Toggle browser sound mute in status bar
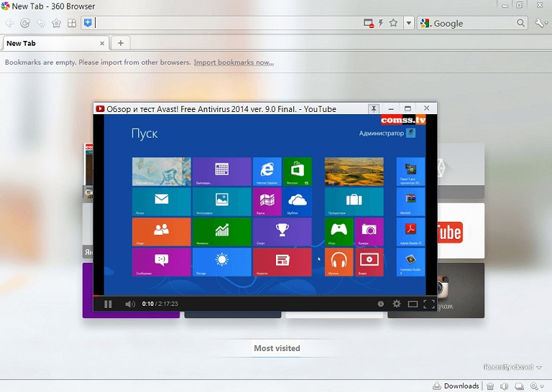The width and height of the screenshot is (552, 392). click(x=504, y=386)
